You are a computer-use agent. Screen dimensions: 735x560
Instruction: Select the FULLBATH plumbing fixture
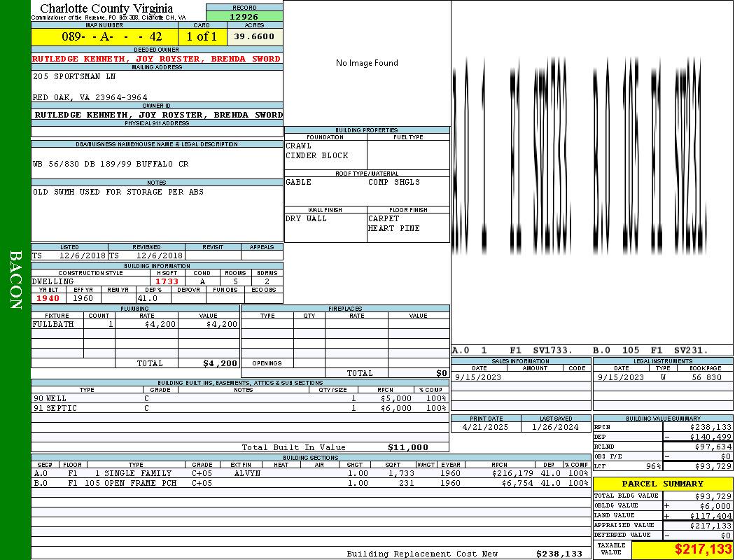[x=53, y=324]
